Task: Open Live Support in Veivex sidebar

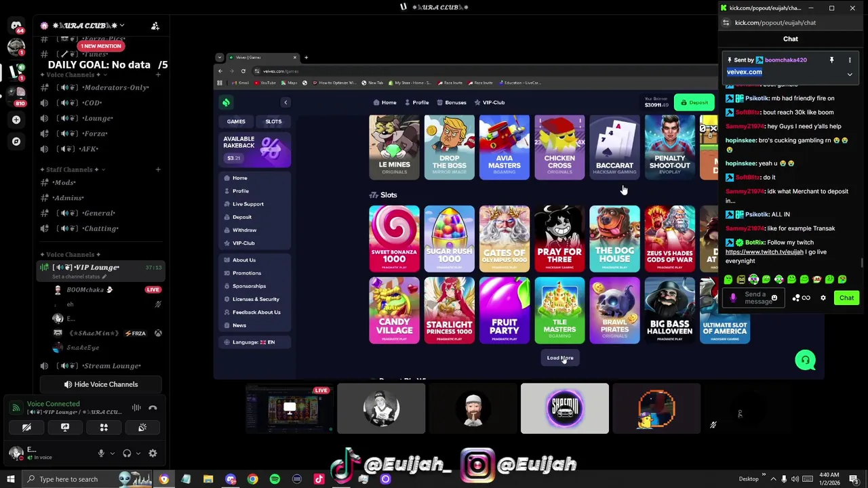Action: tap(248, 204)
